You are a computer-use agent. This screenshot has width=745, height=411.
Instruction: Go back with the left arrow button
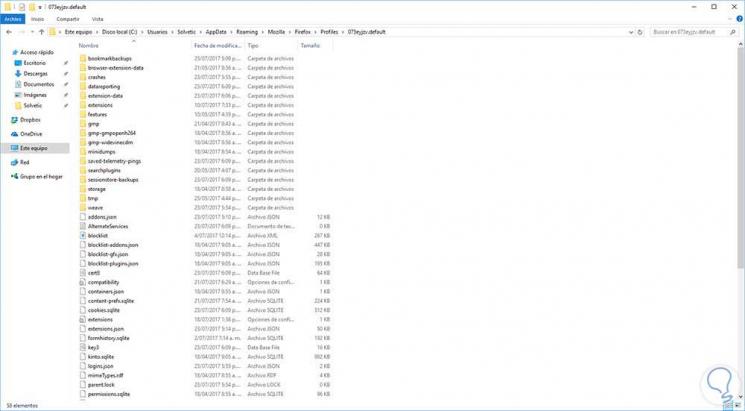click(9, 32)
